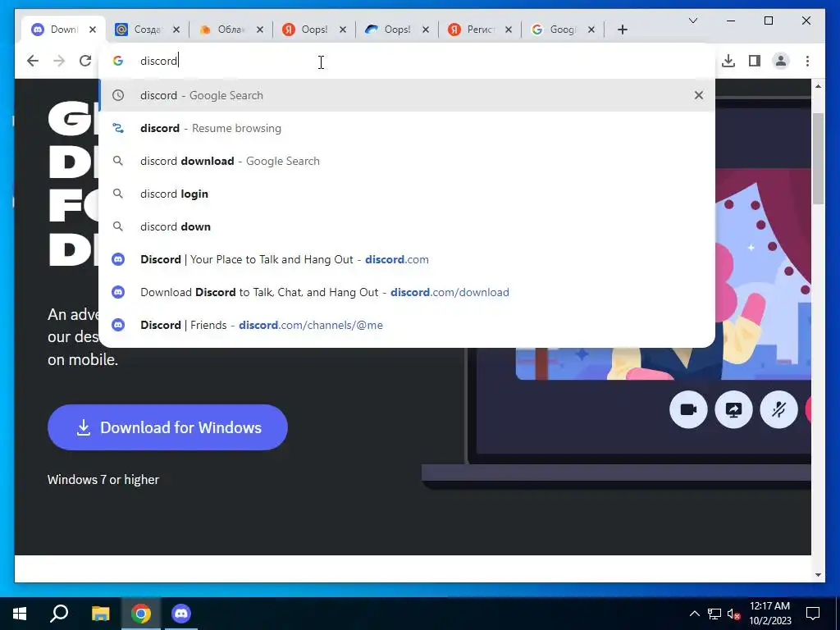Click the 'Windows 7 or higher' text
The height and width of the screenshot is (630, 840).
point(103,479)
